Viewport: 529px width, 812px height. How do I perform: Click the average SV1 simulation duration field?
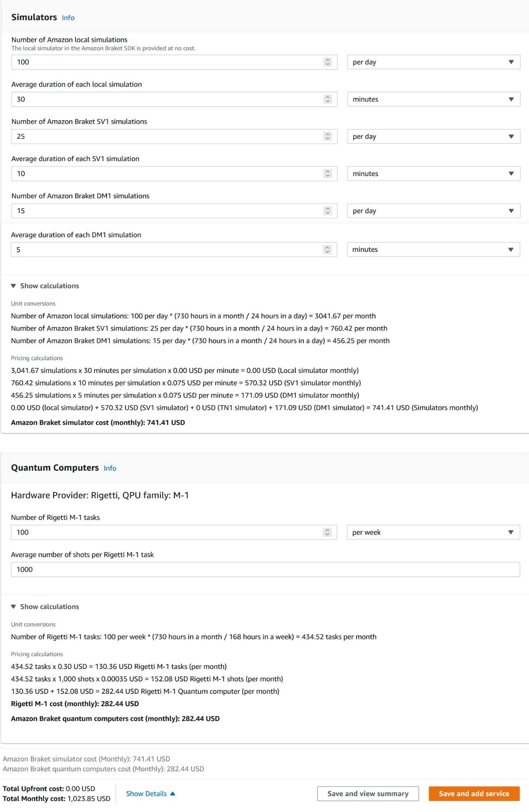[x=174, y=174]
